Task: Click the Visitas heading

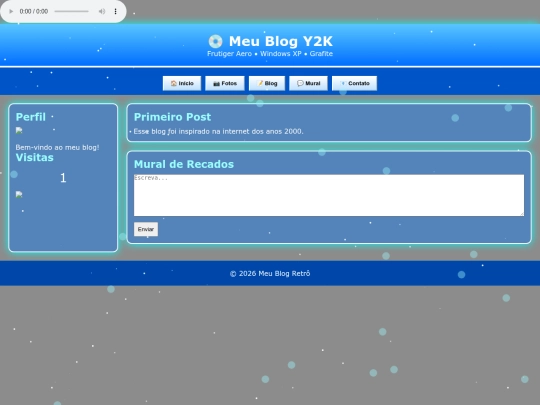Action: tap(34, 157)
